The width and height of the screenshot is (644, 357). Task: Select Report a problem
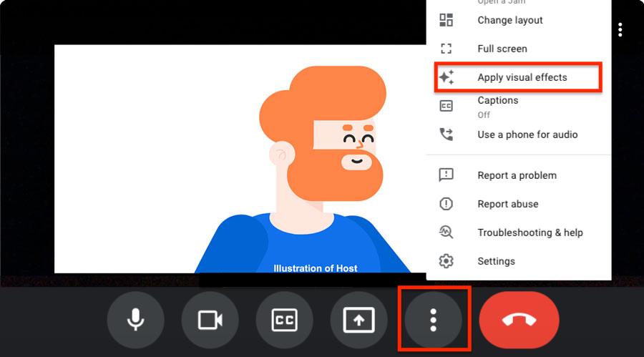click(519, 175)
